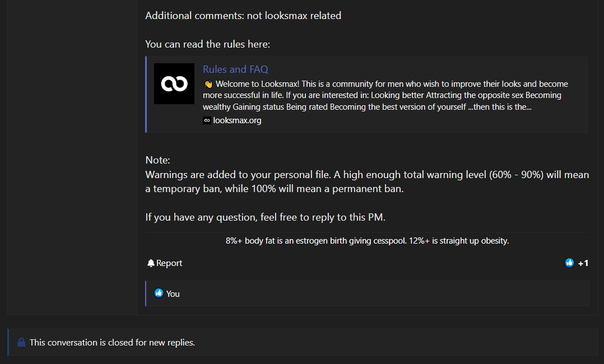604x364 pixels.
Task: Open the +1 reaction count
Action: (x=583, y=263)
